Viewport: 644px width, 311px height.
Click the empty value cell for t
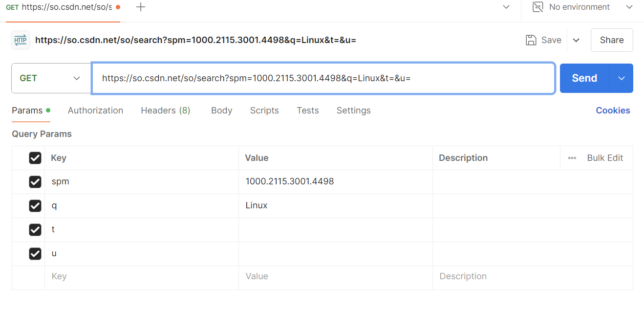336,230
